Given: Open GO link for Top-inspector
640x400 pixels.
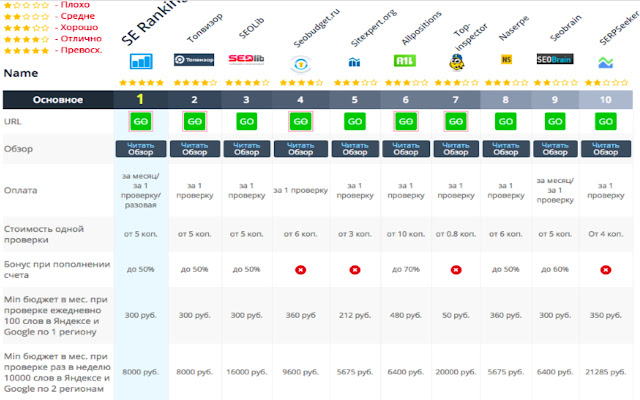Looking at the screenshot, I should pos(456,121).
